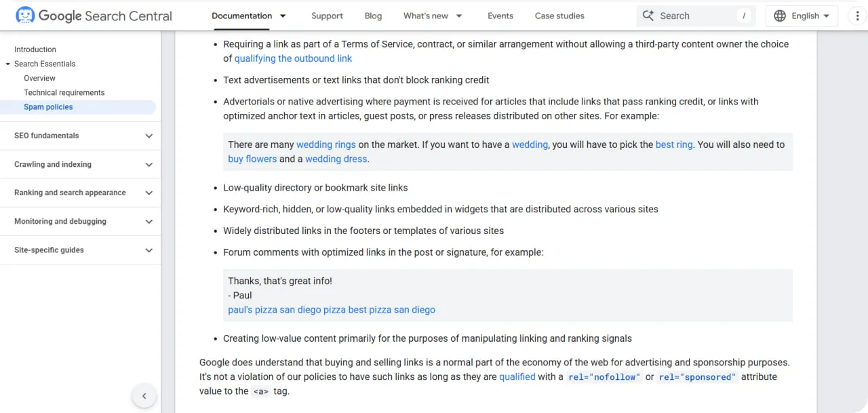Focus the Search input field
The image size is (868, 413).
pos(696,16)
